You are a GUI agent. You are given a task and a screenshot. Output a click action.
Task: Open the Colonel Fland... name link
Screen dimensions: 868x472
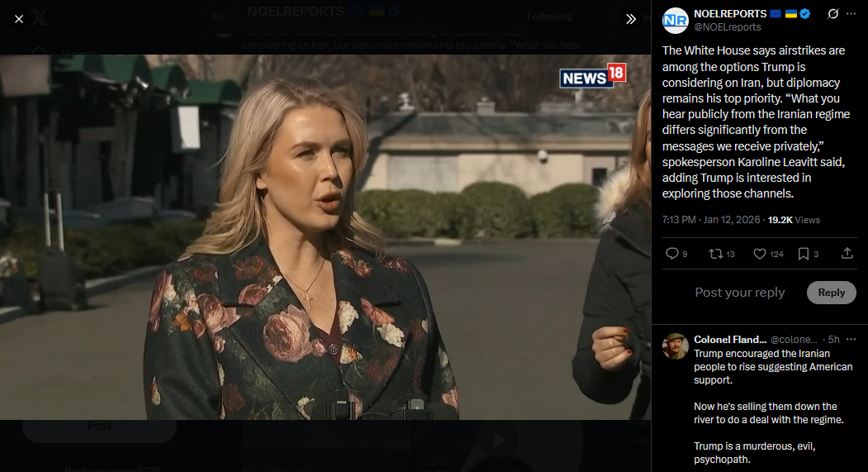729,340
